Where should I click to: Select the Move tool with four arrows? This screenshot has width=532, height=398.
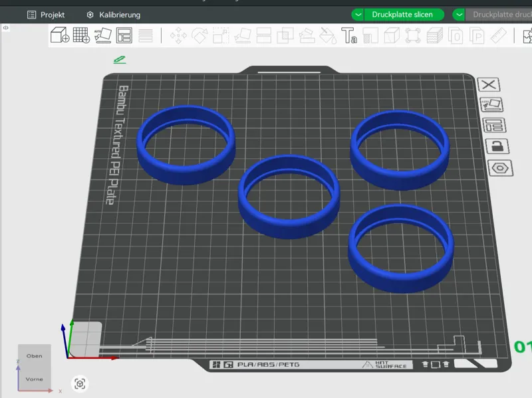click(x=178, y=36)
